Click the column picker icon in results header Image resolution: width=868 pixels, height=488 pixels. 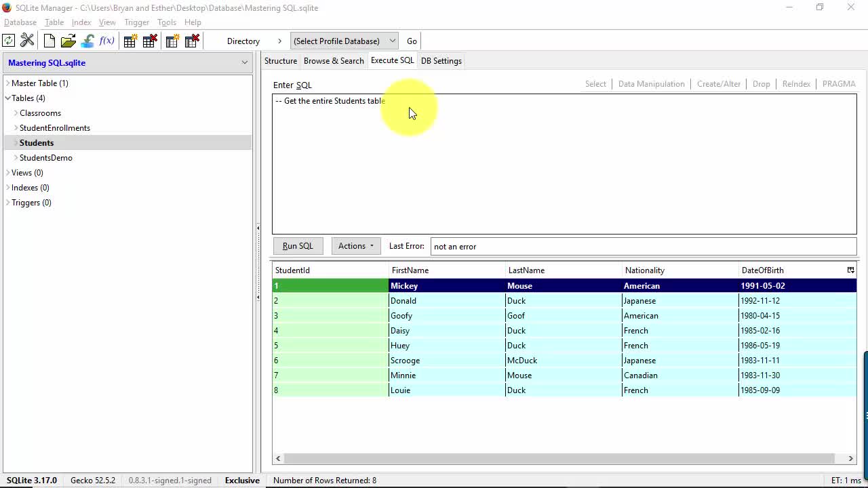tap(850, 270)
